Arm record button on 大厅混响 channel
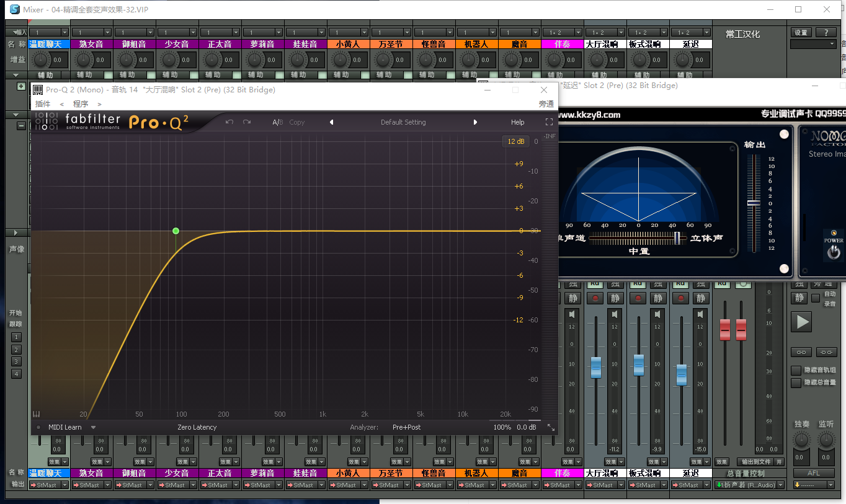This screenshot has height=504, width=846. coord(595,298)
